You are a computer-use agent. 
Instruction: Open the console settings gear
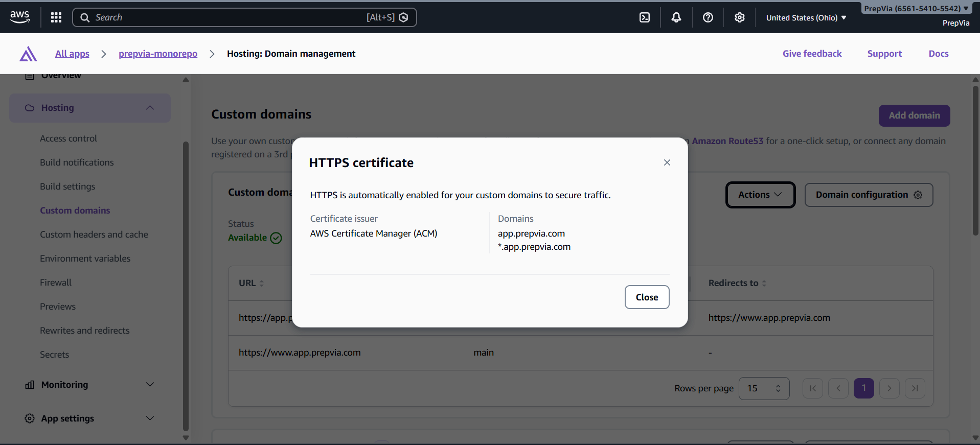(x=740, y=17)
